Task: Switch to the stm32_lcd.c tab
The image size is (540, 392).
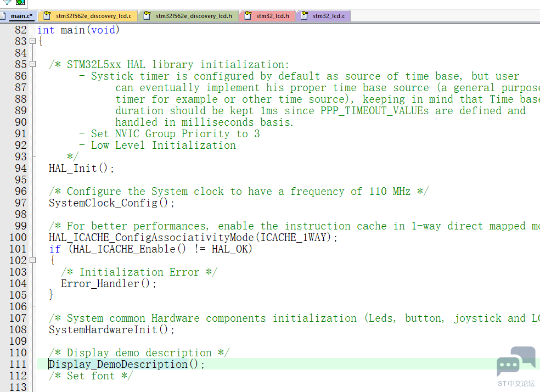Action: coord(324,16)
